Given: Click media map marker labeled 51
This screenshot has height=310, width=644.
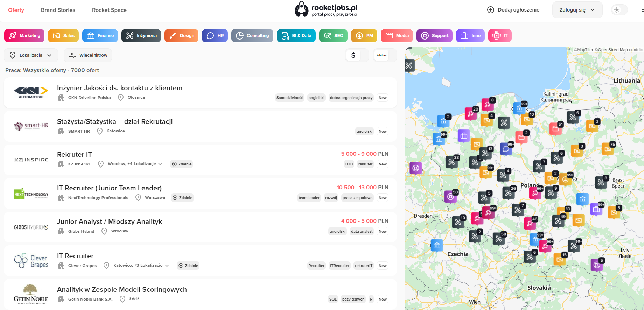Looking at the screenshot, I should [556, 129].
